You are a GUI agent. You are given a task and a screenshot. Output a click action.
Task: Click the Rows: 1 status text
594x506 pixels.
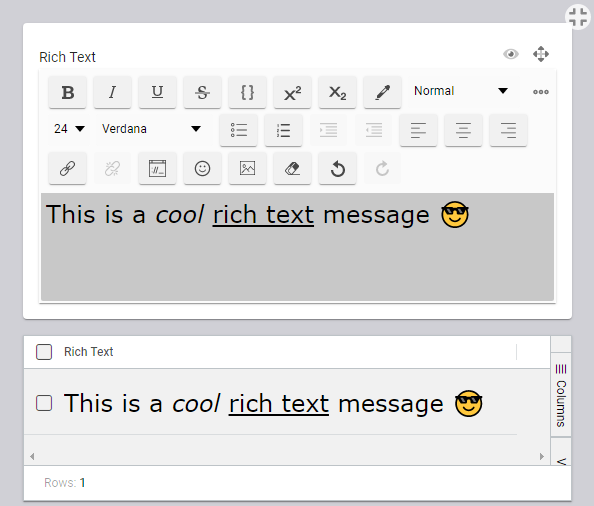pyautogui.click(x=65, y=483)
